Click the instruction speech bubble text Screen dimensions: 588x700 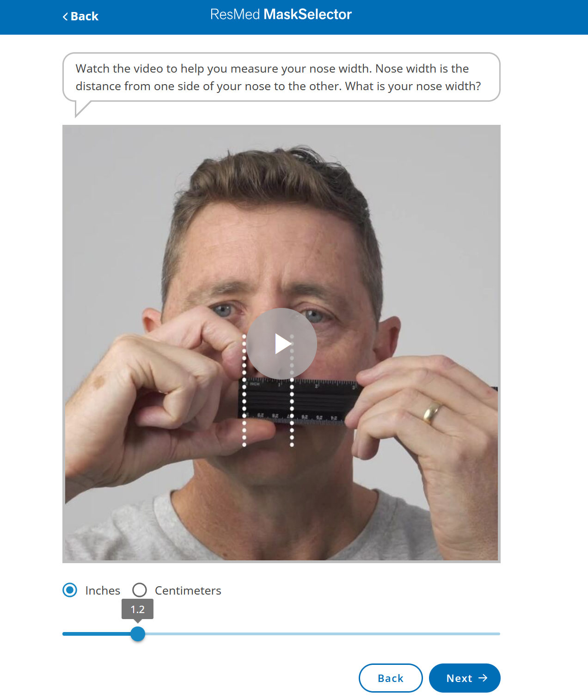click(278, 77)
